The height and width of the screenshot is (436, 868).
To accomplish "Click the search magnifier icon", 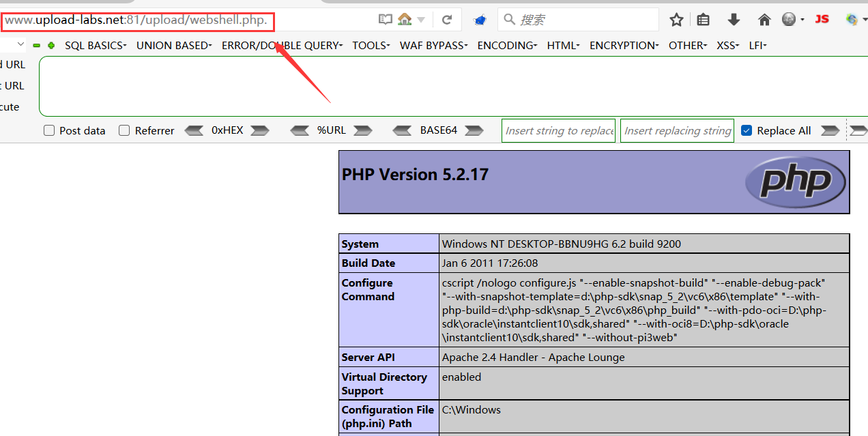I will pyautogui.click(x=509, y=20).
